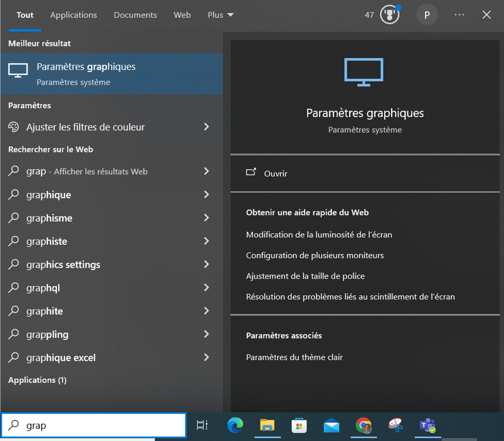Open Configuration de plusieurs moniteurs link
Screen dimensions: 504x441
[x=314, y=255]
